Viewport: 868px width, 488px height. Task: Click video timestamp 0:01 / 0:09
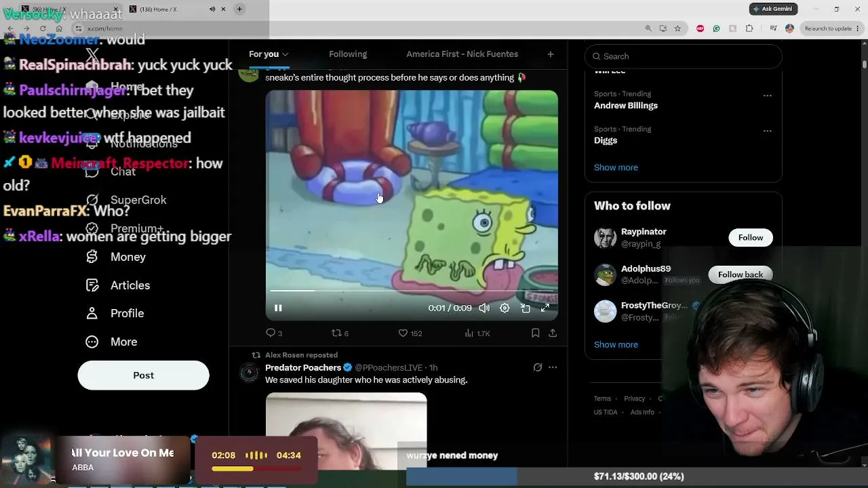pos(450,308)
